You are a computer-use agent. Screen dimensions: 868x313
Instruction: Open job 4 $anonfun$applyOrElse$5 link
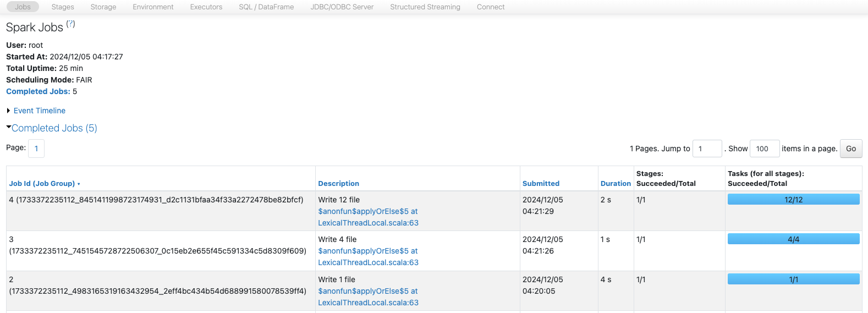pos(368,217)
